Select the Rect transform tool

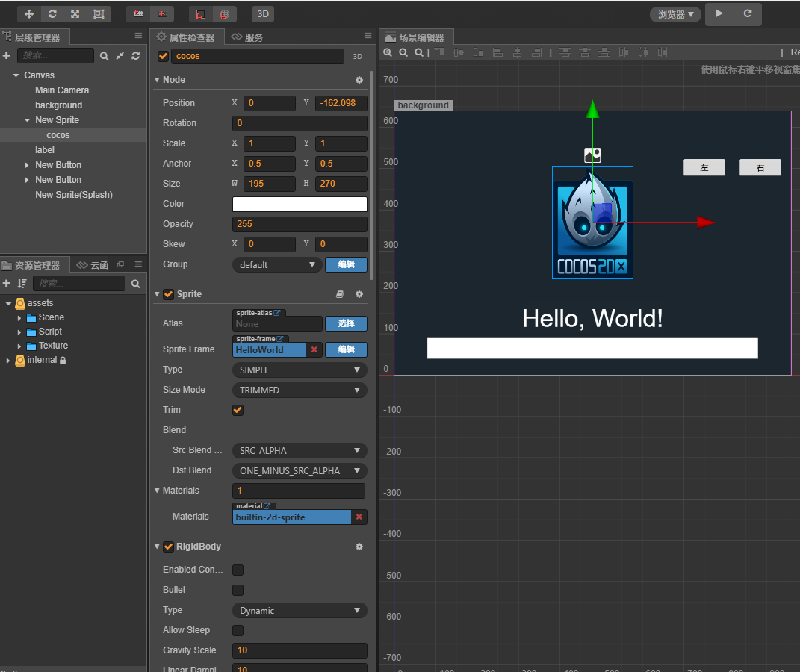pyautogui.click(x=99, y=13)
